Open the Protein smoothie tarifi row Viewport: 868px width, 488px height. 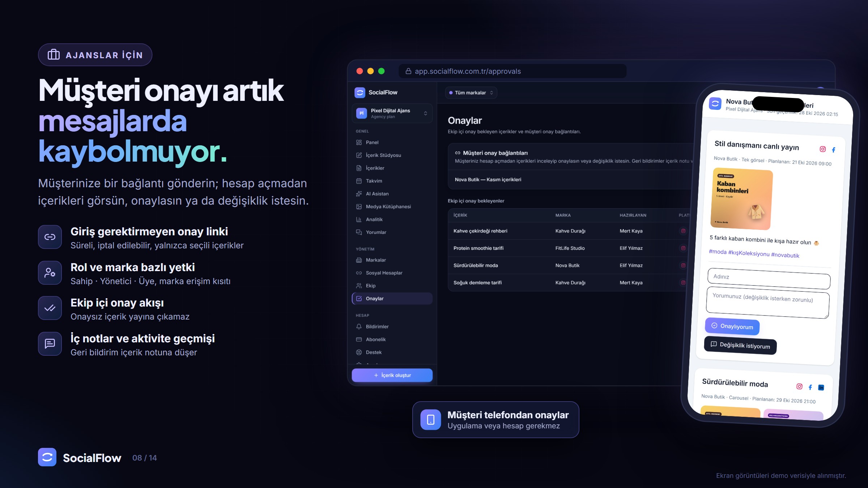pyautogui.click(x=570, y=248)
